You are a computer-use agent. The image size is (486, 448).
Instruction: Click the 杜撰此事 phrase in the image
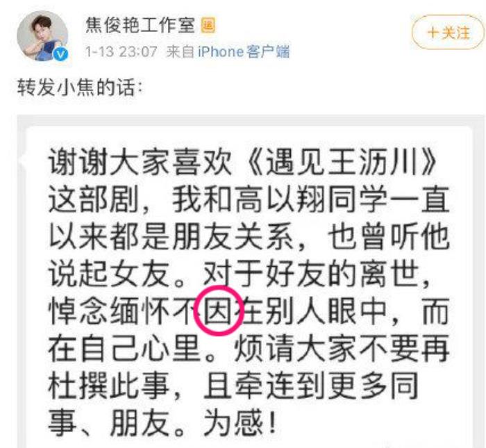[x=109, y=385]
